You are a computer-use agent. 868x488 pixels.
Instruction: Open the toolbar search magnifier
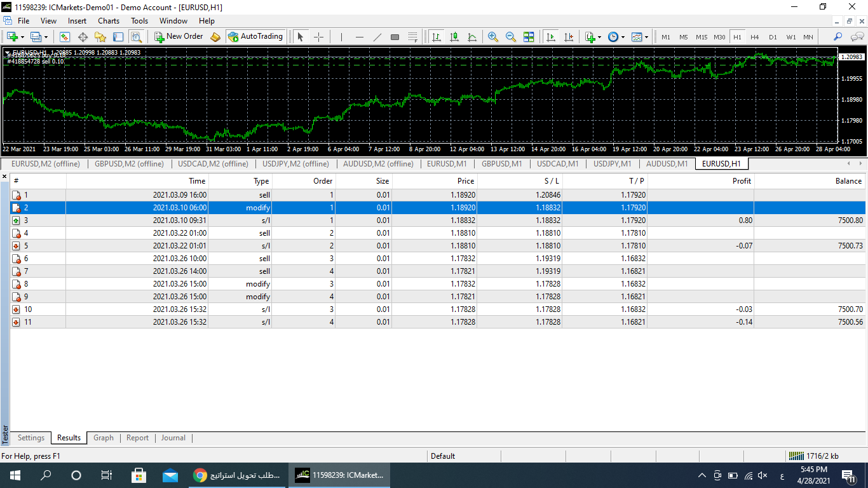click(838, 37)
